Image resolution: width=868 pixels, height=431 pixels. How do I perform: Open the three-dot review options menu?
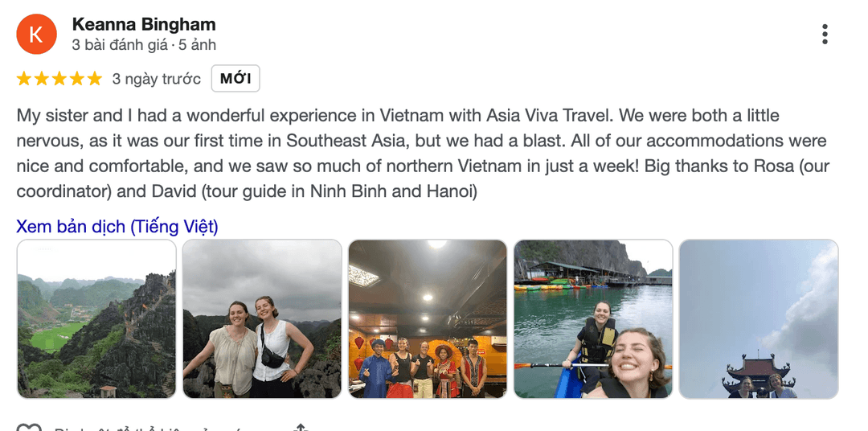click(x=825, y=35)
